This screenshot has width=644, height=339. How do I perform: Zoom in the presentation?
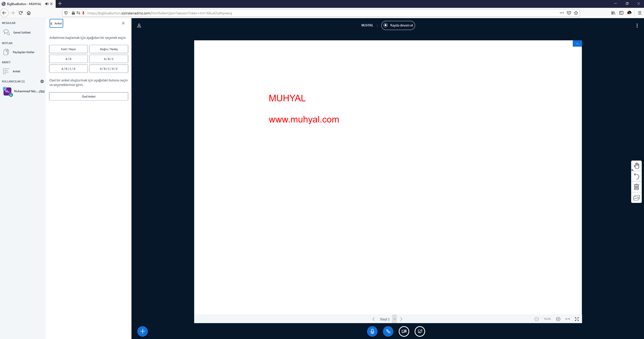pyautogui.click(x=558, y=319)
